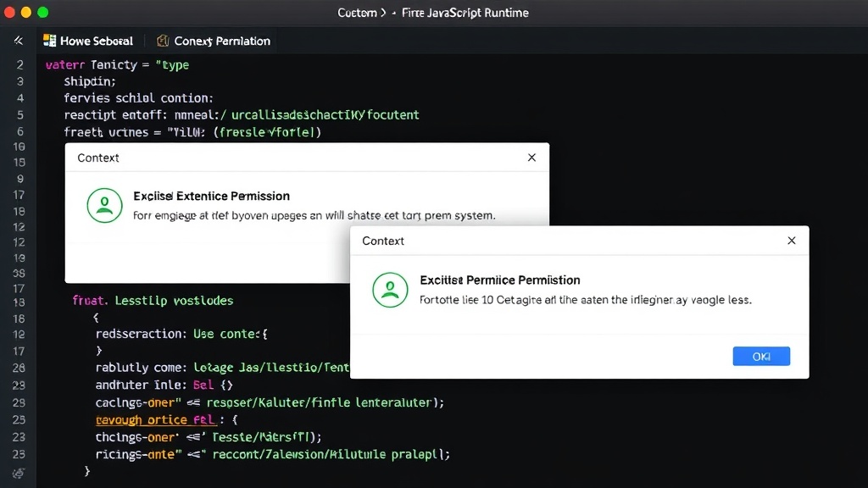Select the "Excitise Permiice Permission" heading

click(x=500, y=280)
